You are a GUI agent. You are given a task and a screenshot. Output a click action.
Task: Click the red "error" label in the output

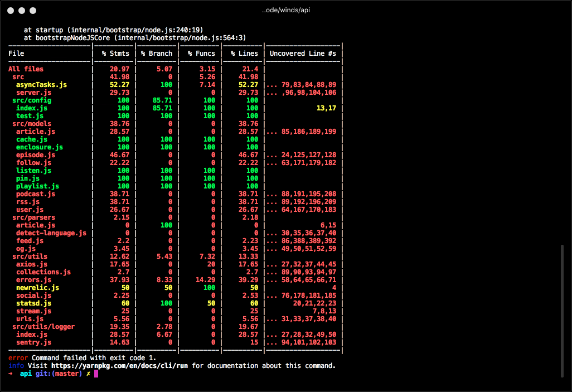18,358
